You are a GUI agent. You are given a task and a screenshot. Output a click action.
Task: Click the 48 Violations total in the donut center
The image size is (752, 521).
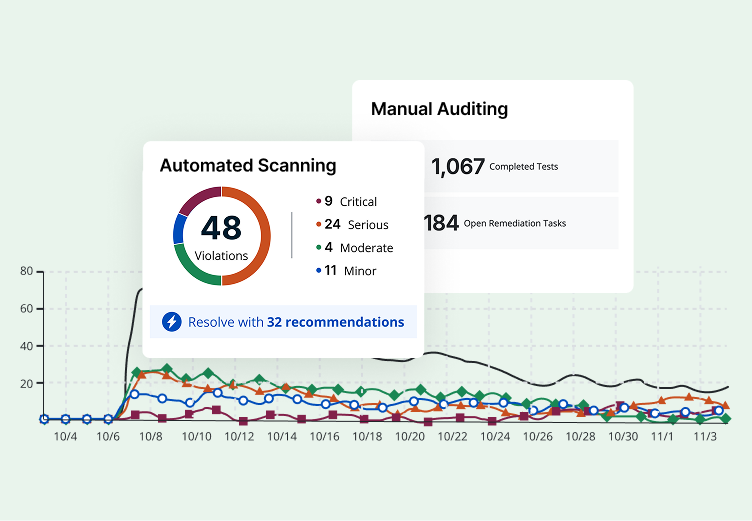pos(221,236)
